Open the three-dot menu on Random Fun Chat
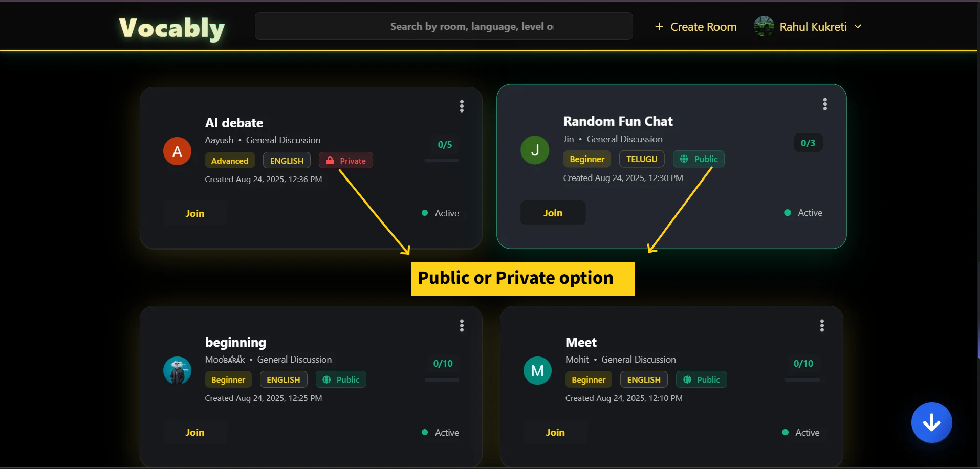Image resolution: width=980 pixels, height=469 pixels. point(824,104)
